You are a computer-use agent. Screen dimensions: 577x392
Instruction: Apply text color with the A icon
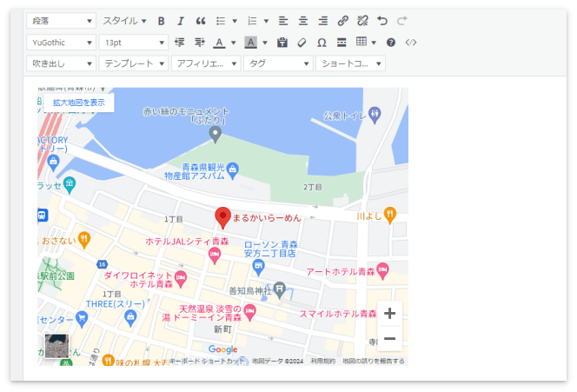[x=219, y=43]
